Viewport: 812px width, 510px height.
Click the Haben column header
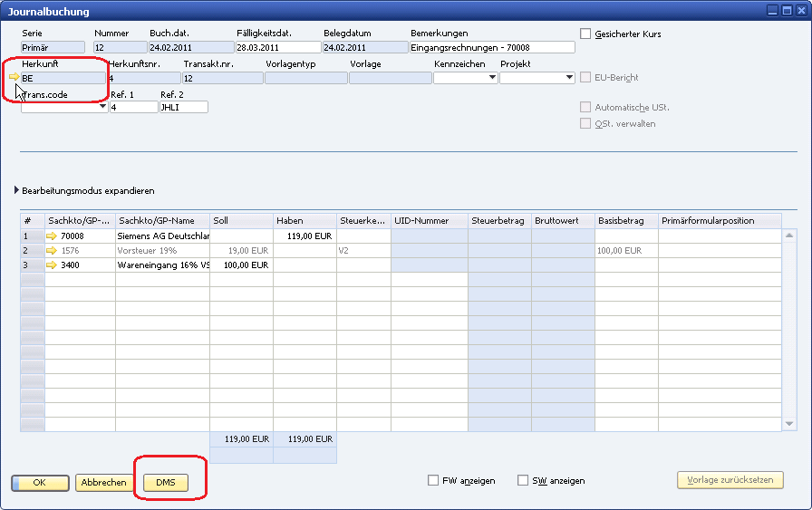point(304,220)
